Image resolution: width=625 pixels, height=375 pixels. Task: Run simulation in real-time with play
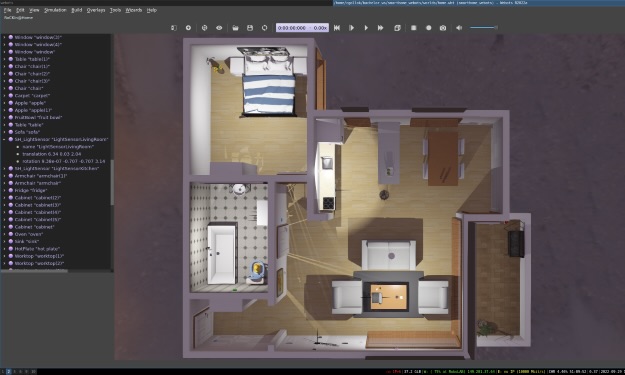click(366, 28)
